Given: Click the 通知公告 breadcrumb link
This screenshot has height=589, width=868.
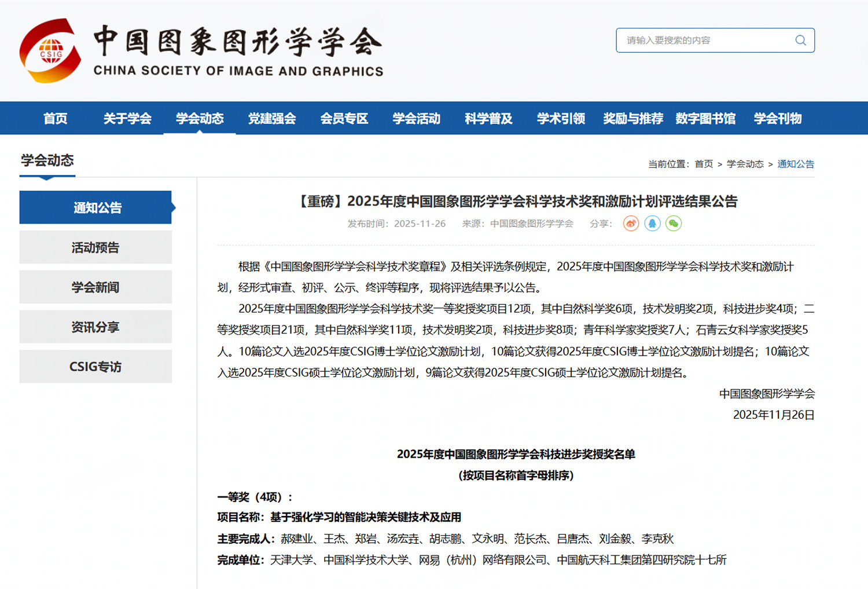Looking at the screenshot, I should [796, 164].
